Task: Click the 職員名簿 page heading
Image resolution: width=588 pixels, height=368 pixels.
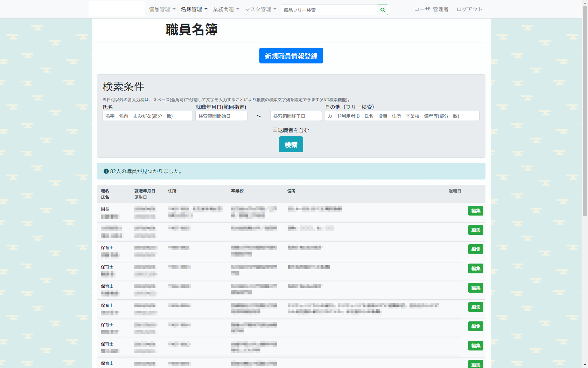Action: point(192,30)
